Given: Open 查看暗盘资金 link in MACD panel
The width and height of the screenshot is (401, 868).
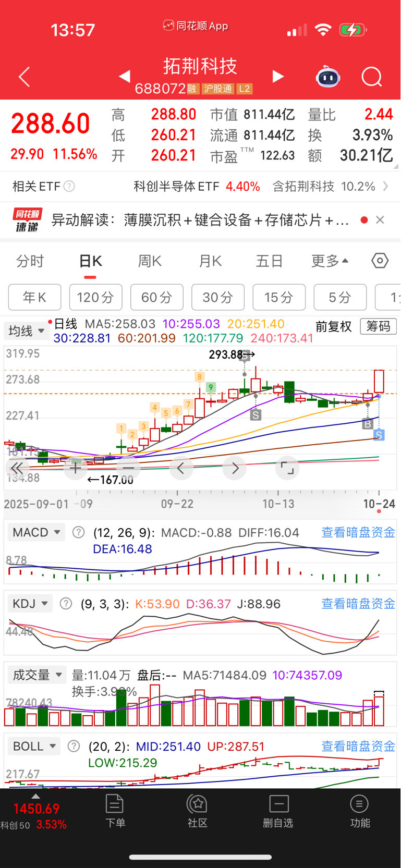Looking at the screenshot, I should tap(358, 532).
